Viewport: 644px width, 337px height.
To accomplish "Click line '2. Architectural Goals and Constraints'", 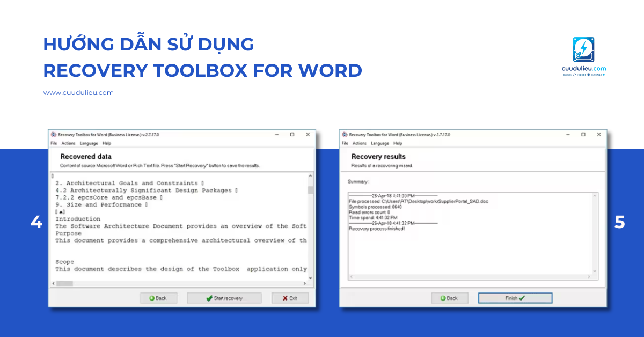I will pyautogui.click(x=129, y=183).
